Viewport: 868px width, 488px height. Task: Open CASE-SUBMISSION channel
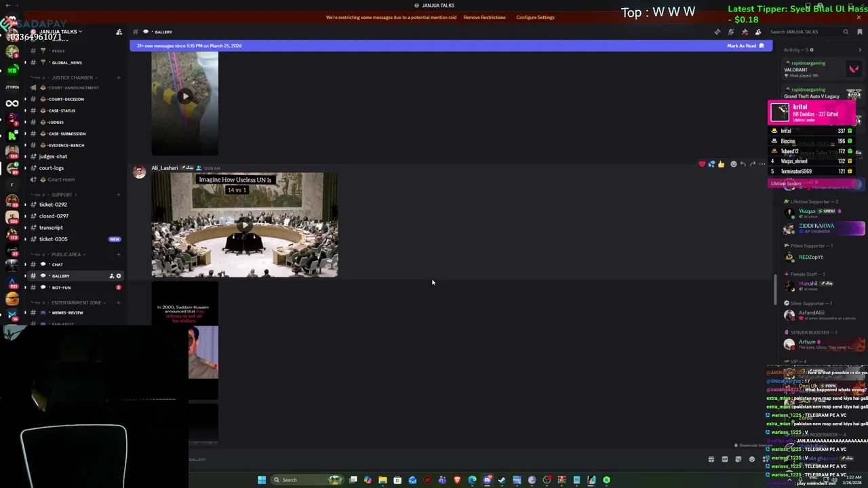75,134
